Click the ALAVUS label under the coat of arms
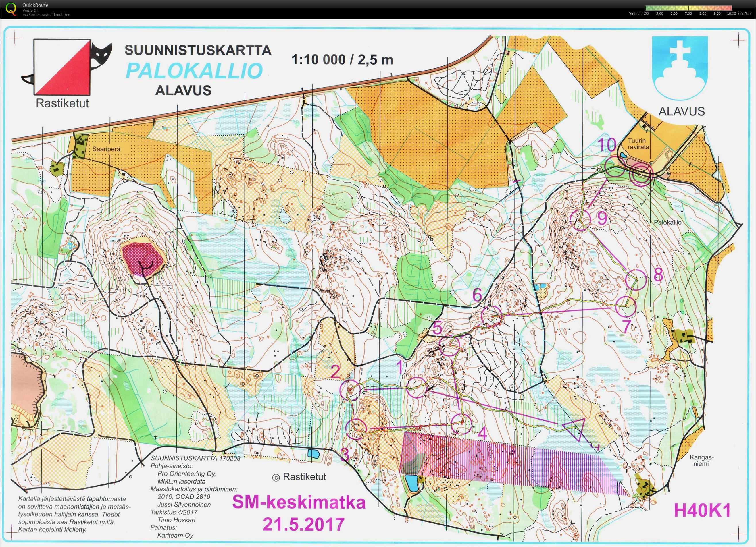The height and width of the screenshot is (547, 756). pyautogui.click(x=682, y=111)
